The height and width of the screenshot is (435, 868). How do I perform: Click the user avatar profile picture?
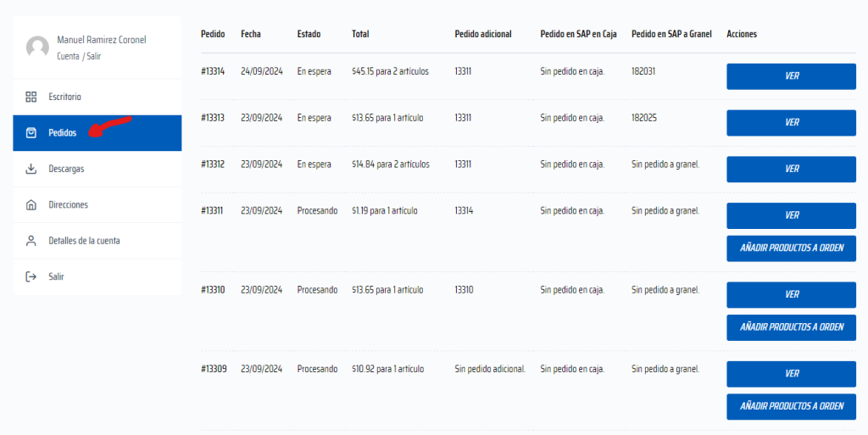[37, 47]
